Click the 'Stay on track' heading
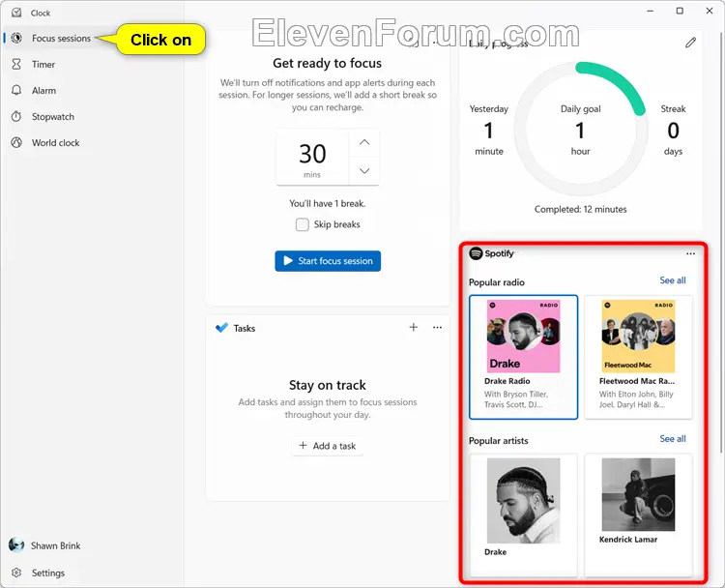 (328, 385)
